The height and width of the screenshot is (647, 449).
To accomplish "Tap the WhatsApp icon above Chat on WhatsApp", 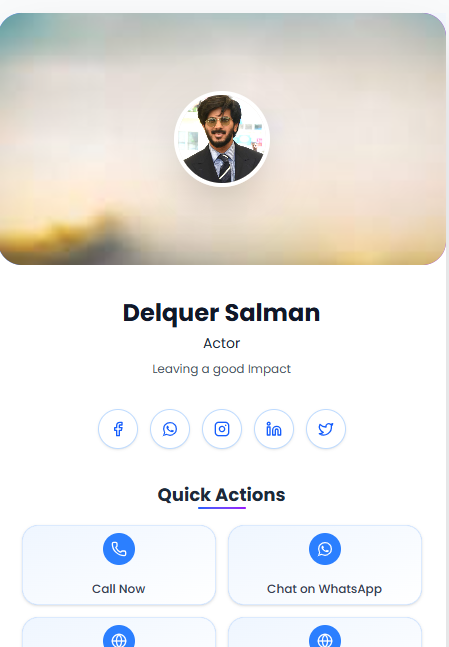I will click(x=325, y=549).
